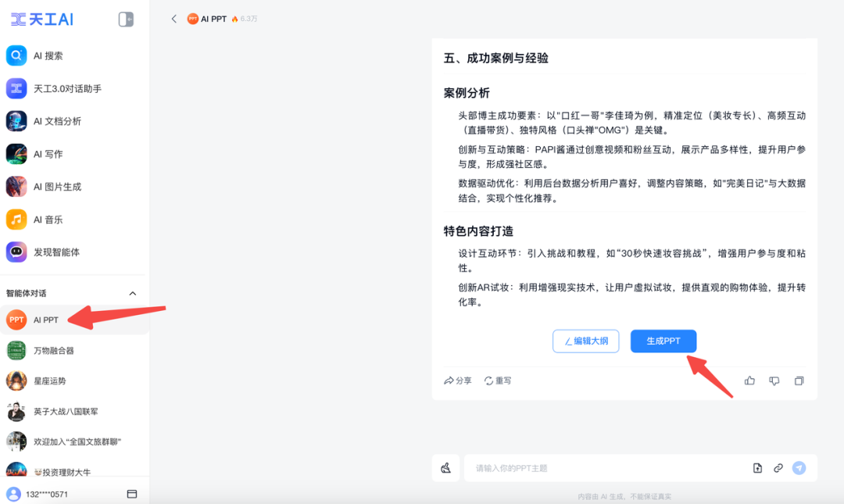This screenshot has width=844, height=504.
Task: Open 欢迎加入"全国文旅群聊" avatar
Action: 16,441
